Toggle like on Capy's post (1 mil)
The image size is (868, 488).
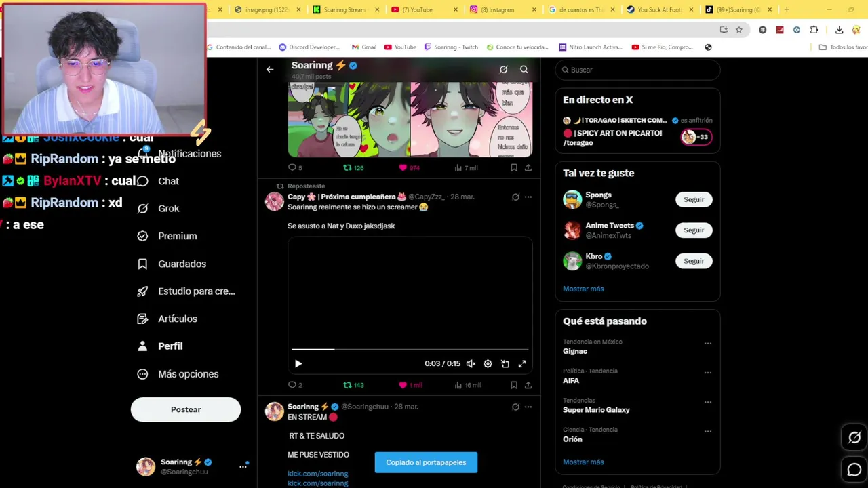[410, 385]
